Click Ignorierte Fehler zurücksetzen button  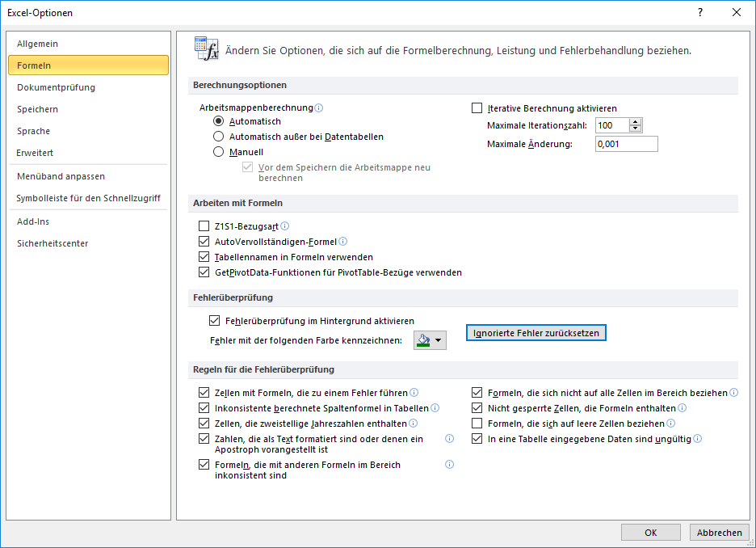click(535, 333)
